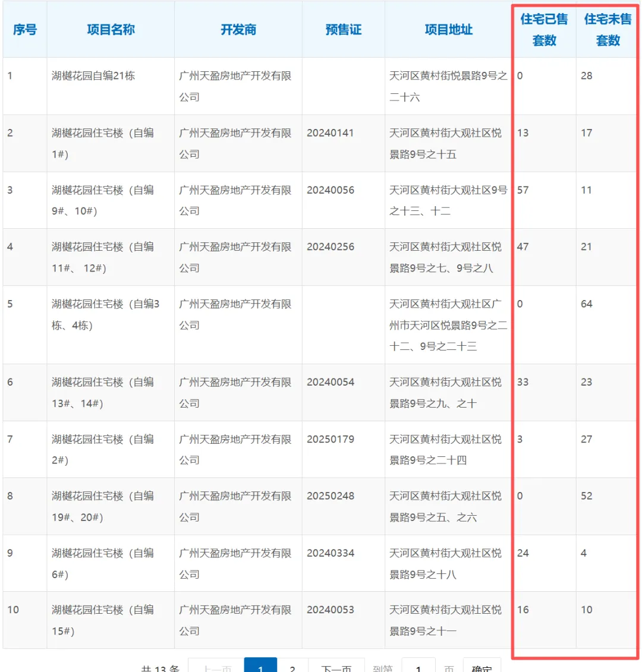
Task: Click the "住宅已售套数" column header
Action: click(x=543, y=29)
